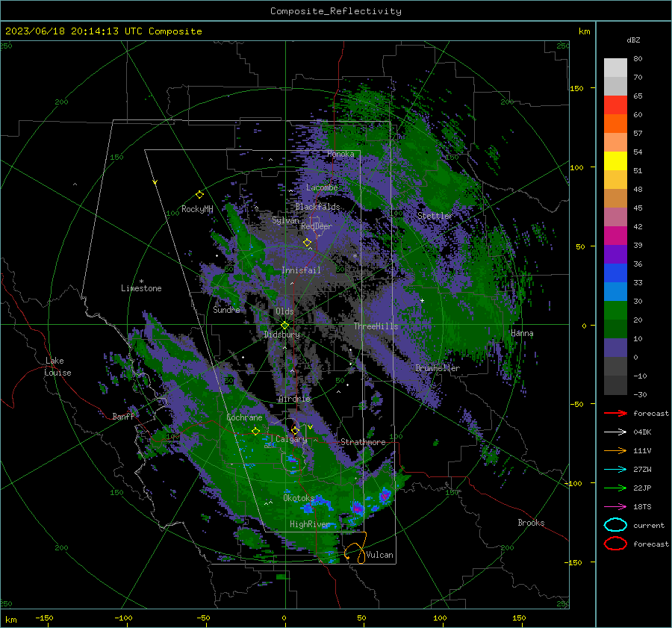Click the 22JP legend text

[642, 488]
